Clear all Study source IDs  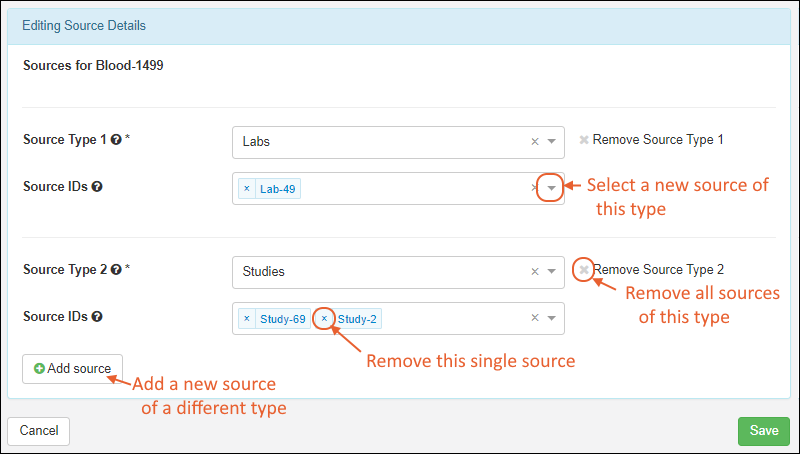(535, 318)
